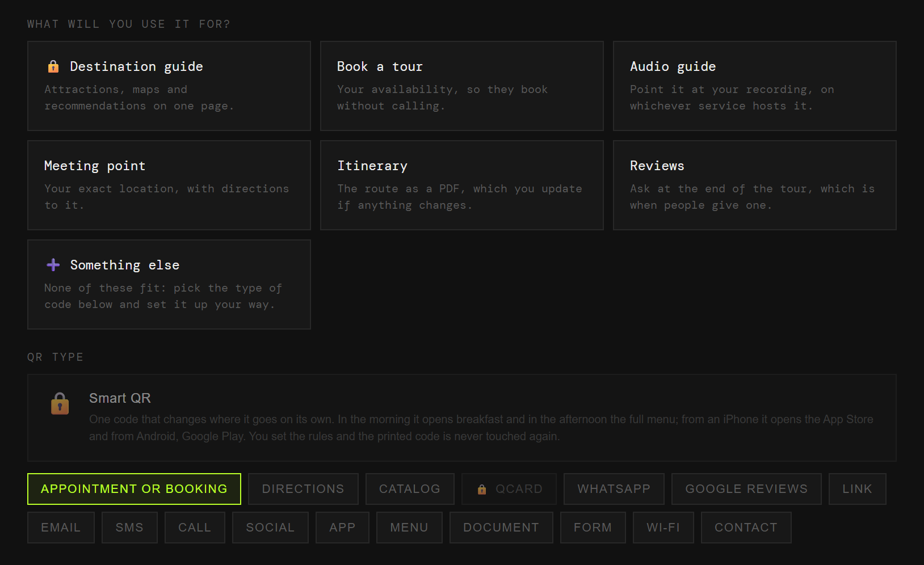Click the lock icon on the QCARD chip

tap(482, 490)
